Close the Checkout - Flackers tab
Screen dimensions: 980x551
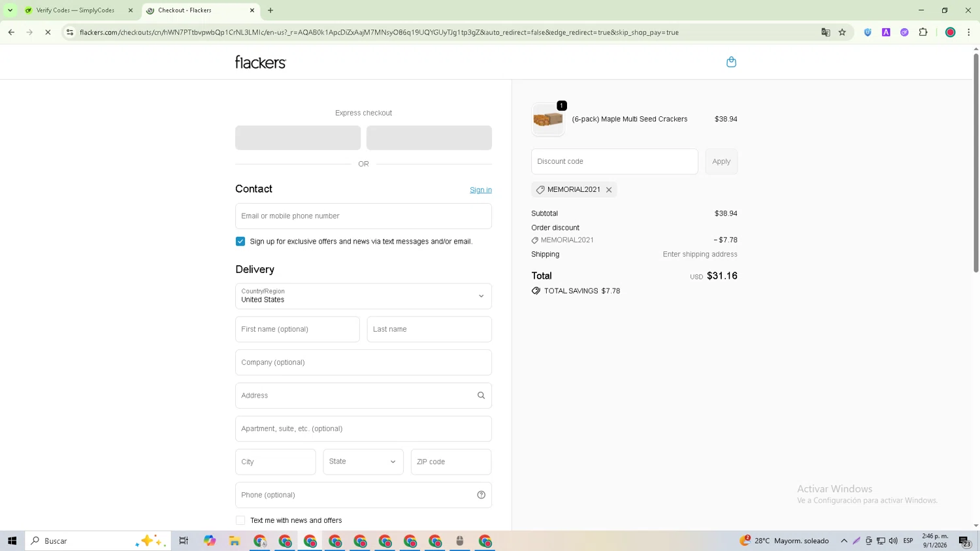tap(252, 10)
